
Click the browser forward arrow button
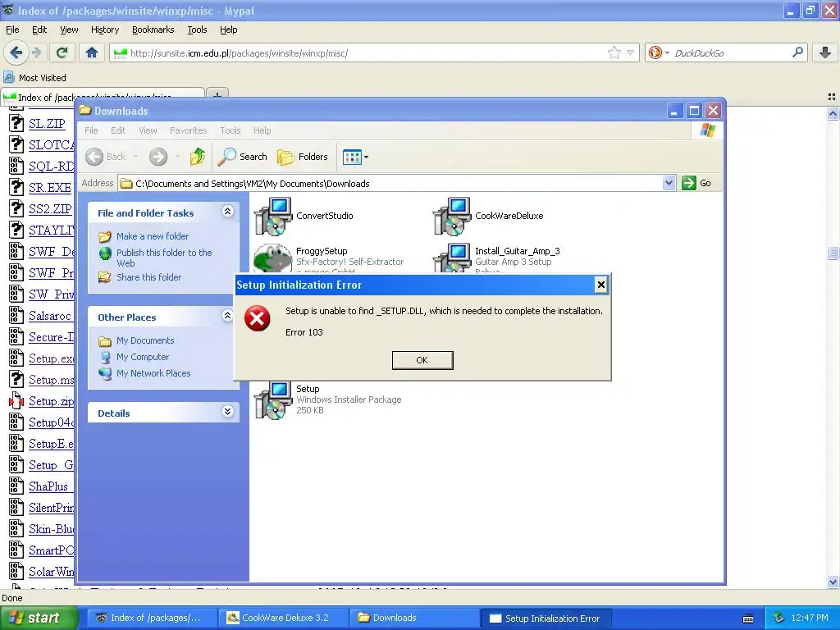click(x=36, y=52)
